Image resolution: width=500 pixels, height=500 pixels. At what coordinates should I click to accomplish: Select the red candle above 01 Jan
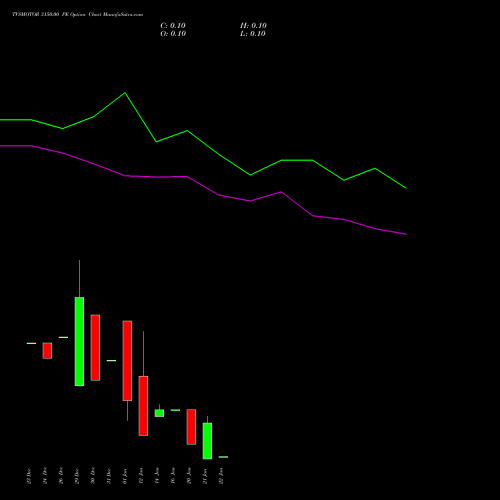(127, 361)
